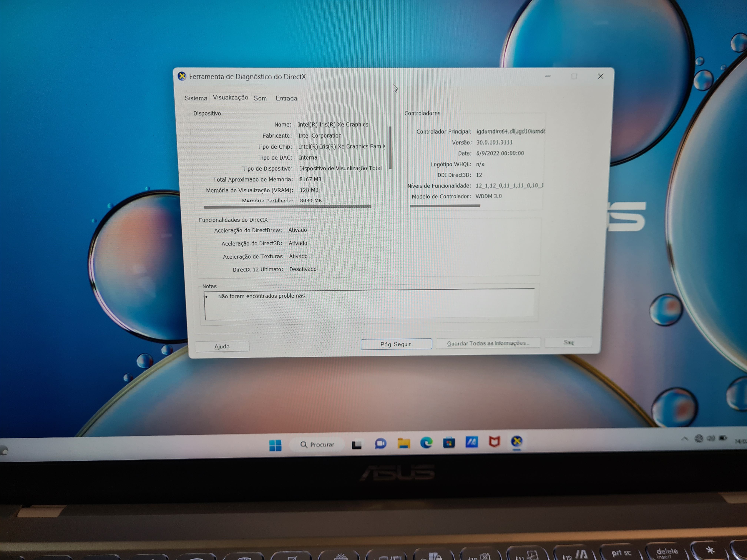This screenshot has height=560, width=747.
Task: Click the DirectX Diagnostic taskbar icon
Action: [517, 441]
